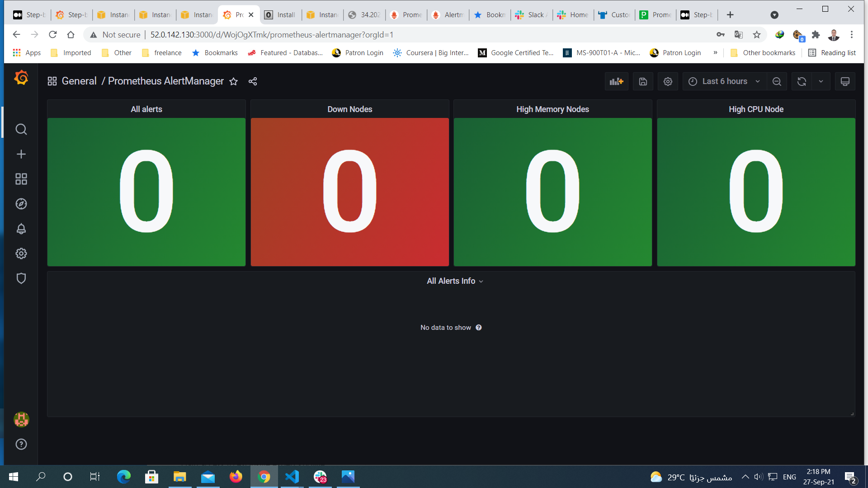Open Grafana Alerting via the bell icon
The width and height of the screenshot is (868, 488).
21,229
